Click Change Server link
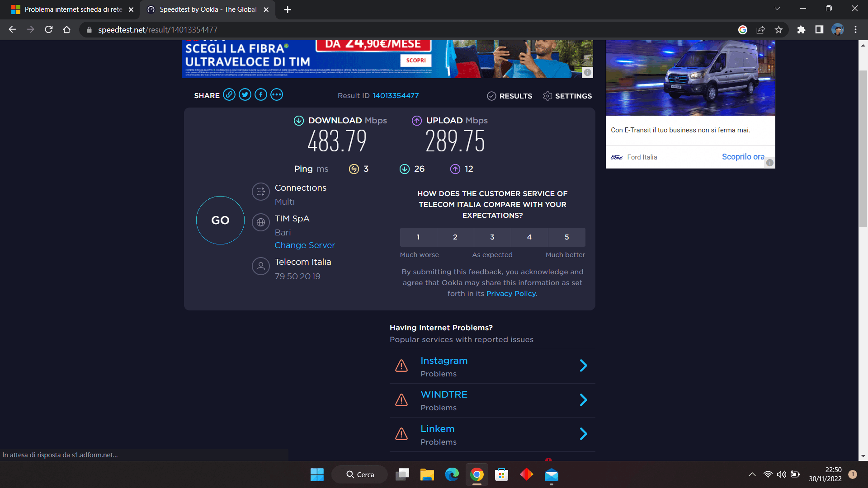Image resolution: width=868 pixels, height=488 pixels. point(305,245)
